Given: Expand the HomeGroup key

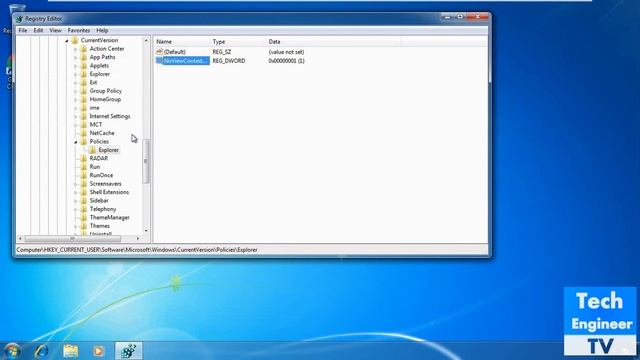Looking at the screenshot, I should click(76, 100).
